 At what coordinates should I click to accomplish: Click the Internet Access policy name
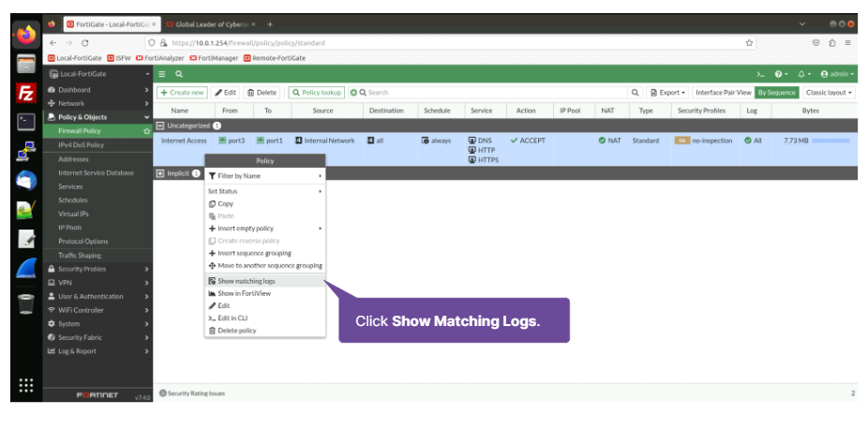pyautogui.click(x=184, y=141)
